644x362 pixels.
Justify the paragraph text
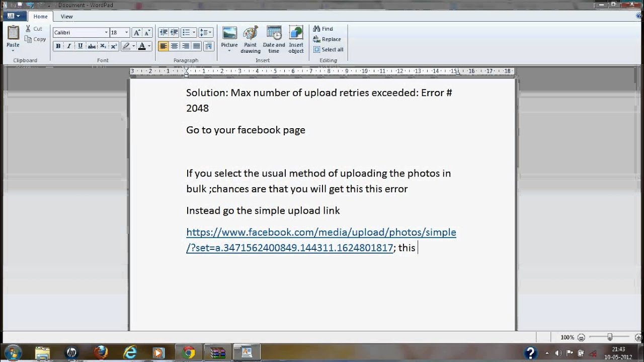click(197, 46)
